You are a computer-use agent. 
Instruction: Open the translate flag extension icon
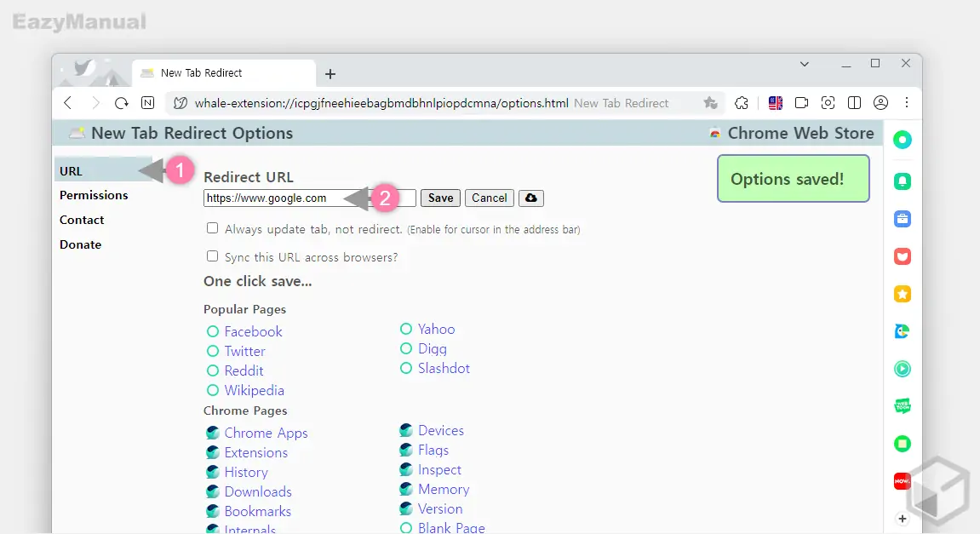[776, 103]
